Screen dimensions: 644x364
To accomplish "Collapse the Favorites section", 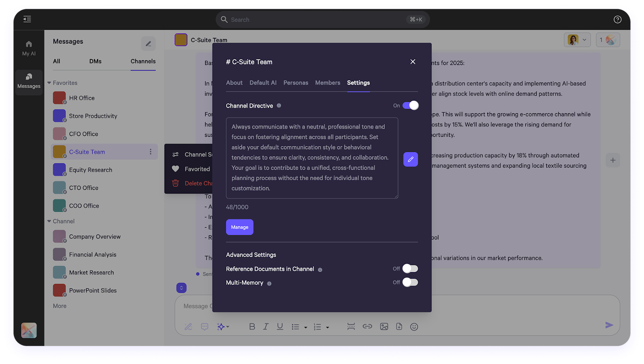I will pyautogui.click(x=49, y=83).
